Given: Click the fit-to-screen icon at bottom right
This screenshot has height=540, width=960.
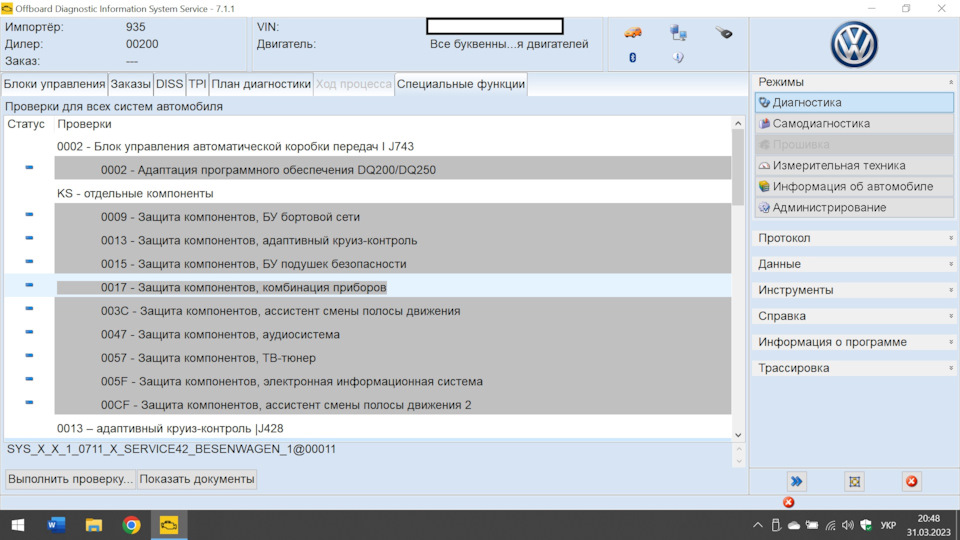Looking at the screenshot, I should pos(854,482).
